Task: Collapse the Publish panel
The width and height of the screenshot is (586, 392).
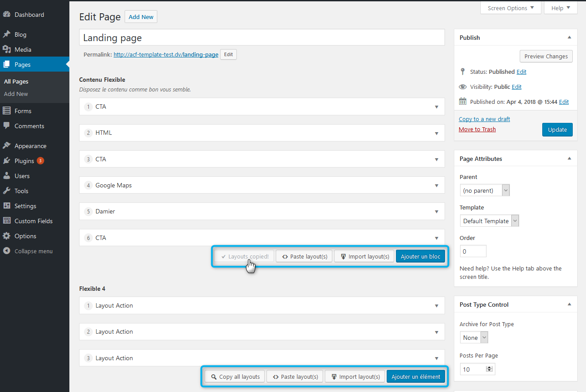Action: [569, 38]
